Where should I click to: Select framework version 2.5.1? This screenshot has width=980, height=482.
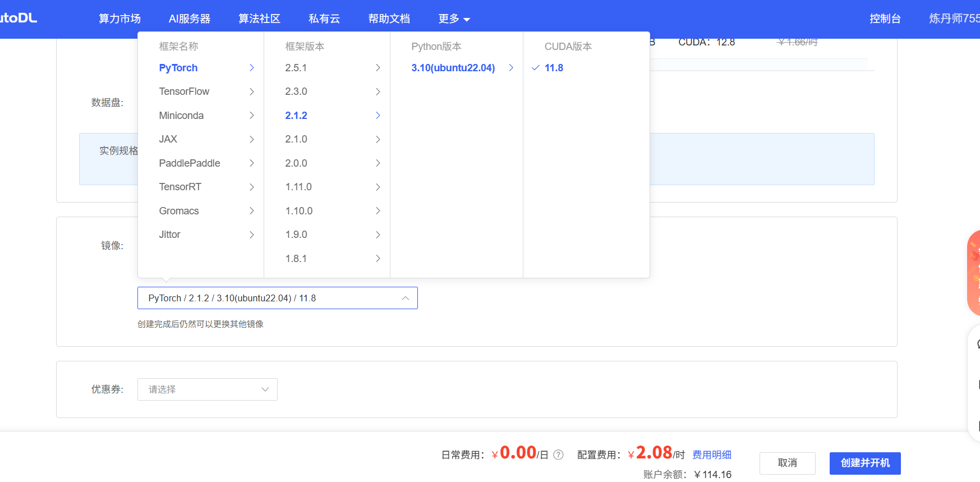[x=296, y=68]
